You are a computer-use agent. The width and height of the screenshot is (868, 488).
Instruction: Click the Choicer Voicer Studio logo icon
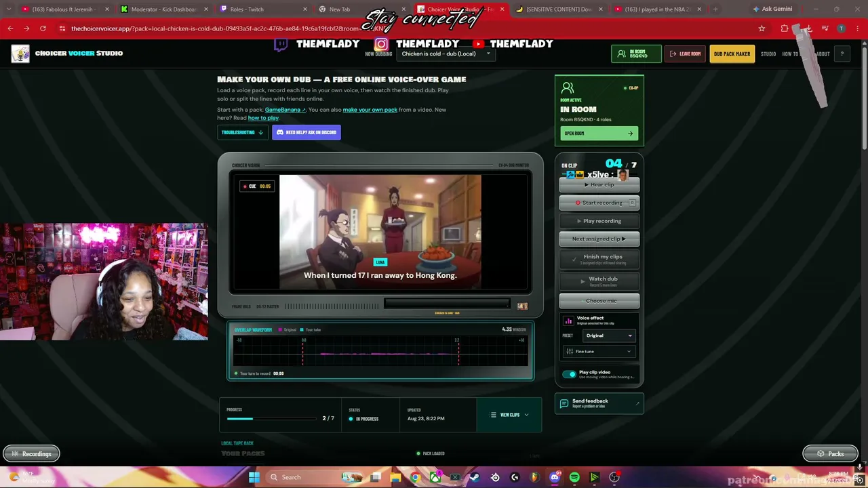coord(20,54)
